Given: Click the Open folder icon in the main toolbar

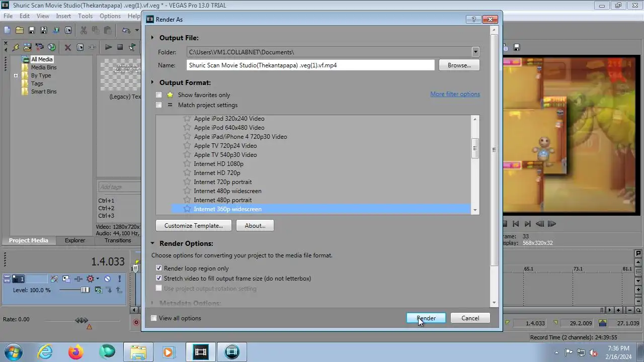Looking at the screenshot, I should [19, 31].
